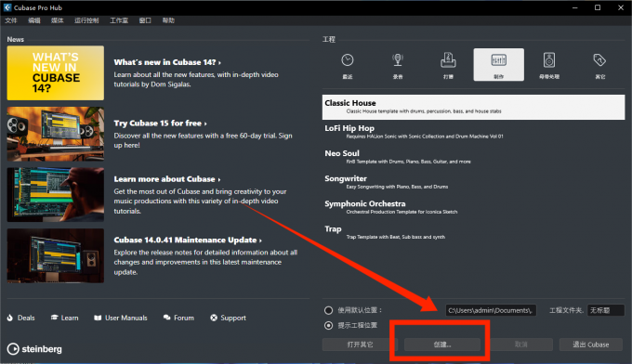Open the Try Cubase 15 for free link

(160, 123)
